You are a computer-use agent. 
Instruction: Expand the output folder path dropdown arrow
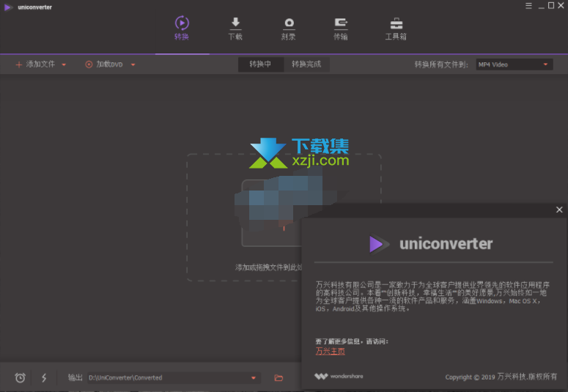tap(254, 378)
